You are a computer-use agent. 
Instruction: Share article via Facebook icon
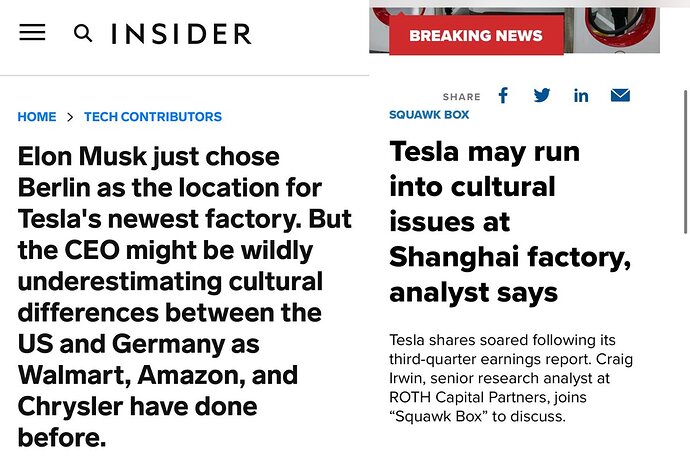click(x=503, y=95)
